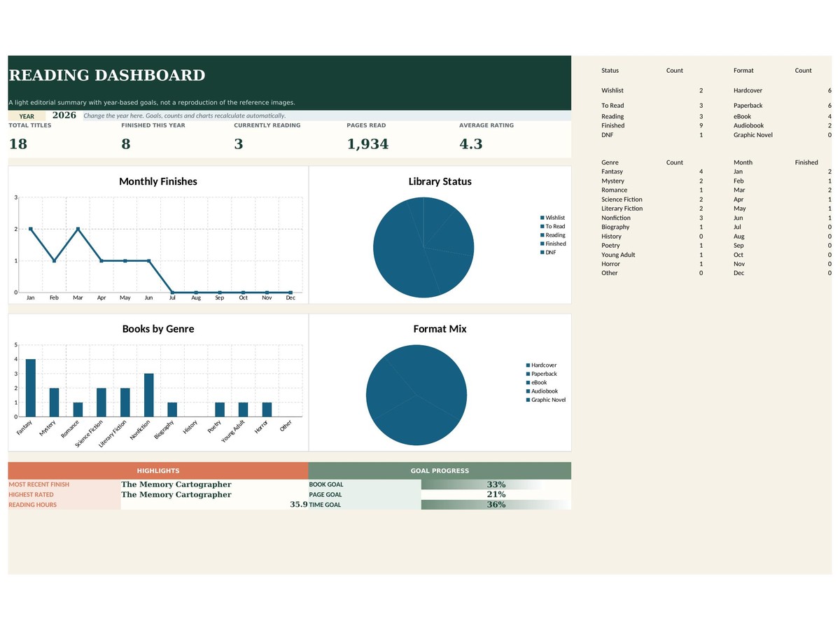The width and height of the screenshot is (840, 630).
Task: Click the Wishlist legend swatch in Library Status
Action: click(542, 218)
